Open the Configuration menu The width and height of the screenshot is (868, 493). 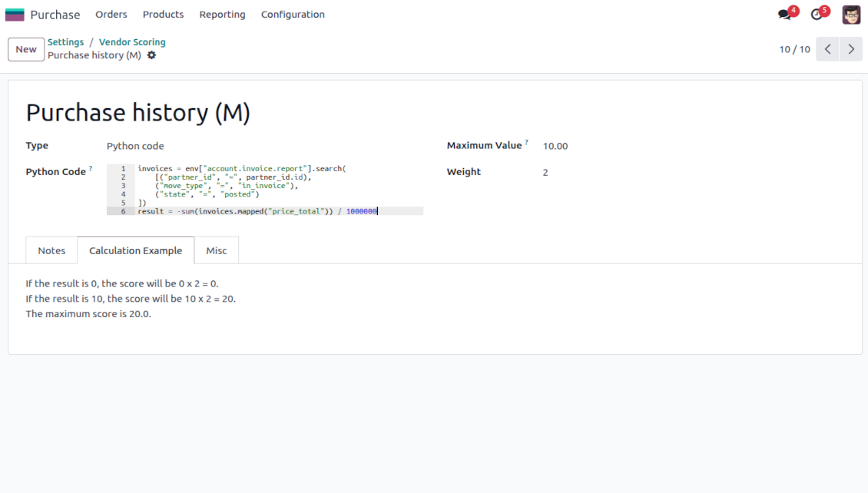293,15
